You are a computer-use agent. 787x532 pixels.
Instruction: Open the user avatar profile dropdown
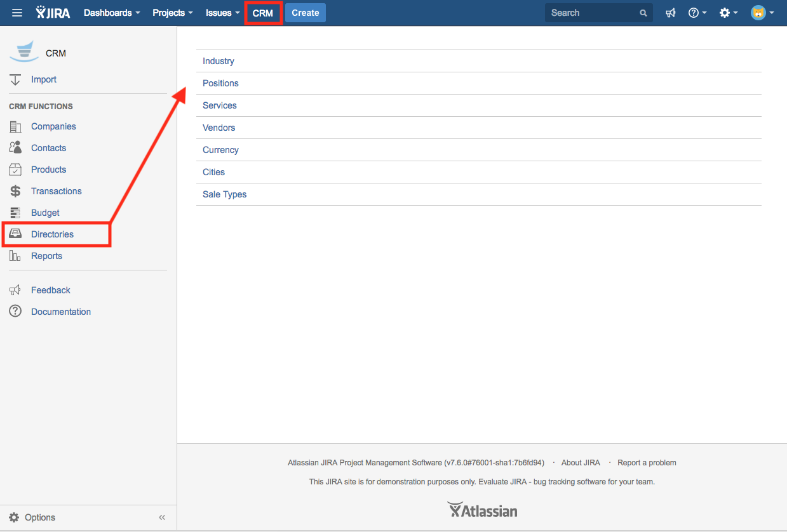762,13
